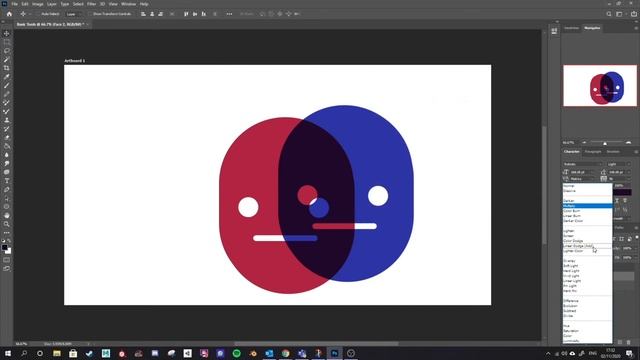The image size is (640, 360).
Task: Toggle Quick Mask mode icon
Action: [7, 260]
